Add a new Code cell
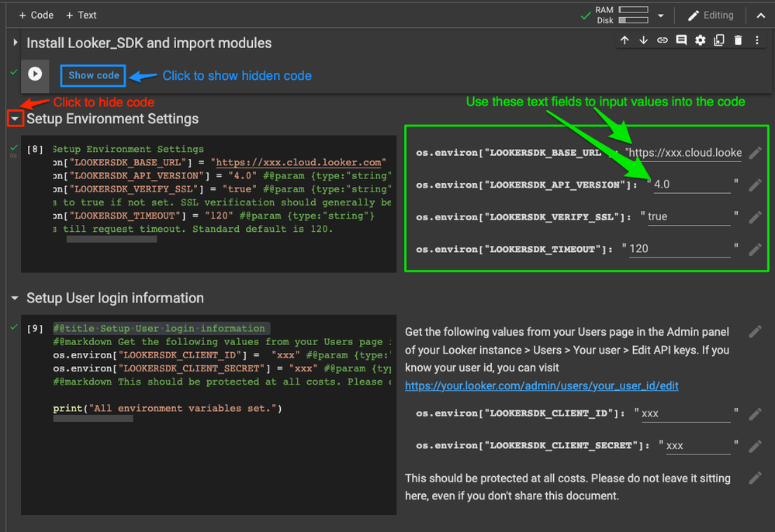Viewport: 775px width, 532px height. [x=36, y=15]
